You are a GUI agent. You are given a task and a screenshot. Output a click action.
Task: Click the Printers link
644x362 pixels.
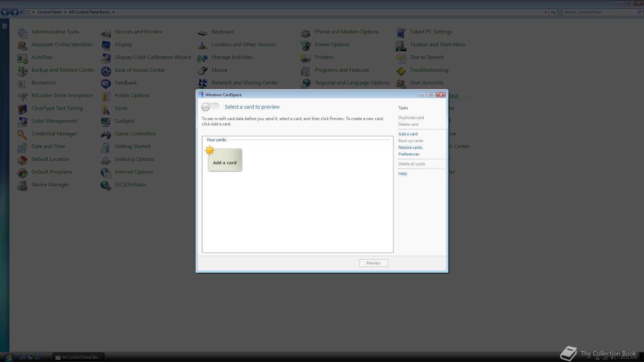[324, 57]
